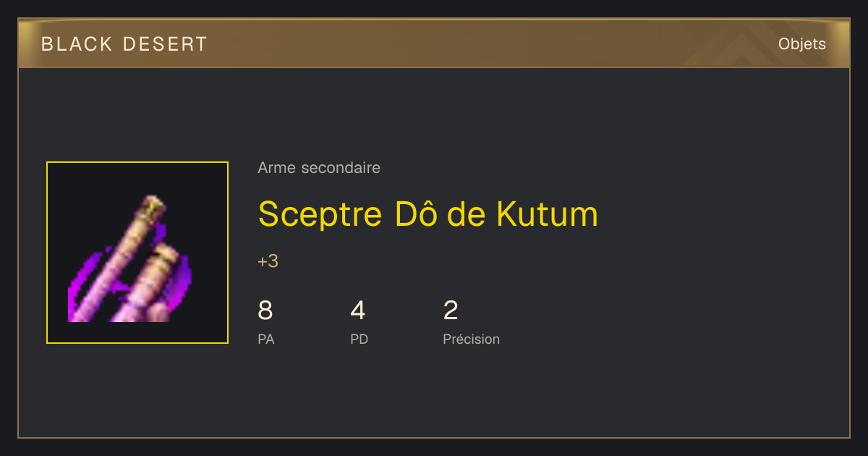
Task: Select the Précision value 2
Action: [451, 311]
